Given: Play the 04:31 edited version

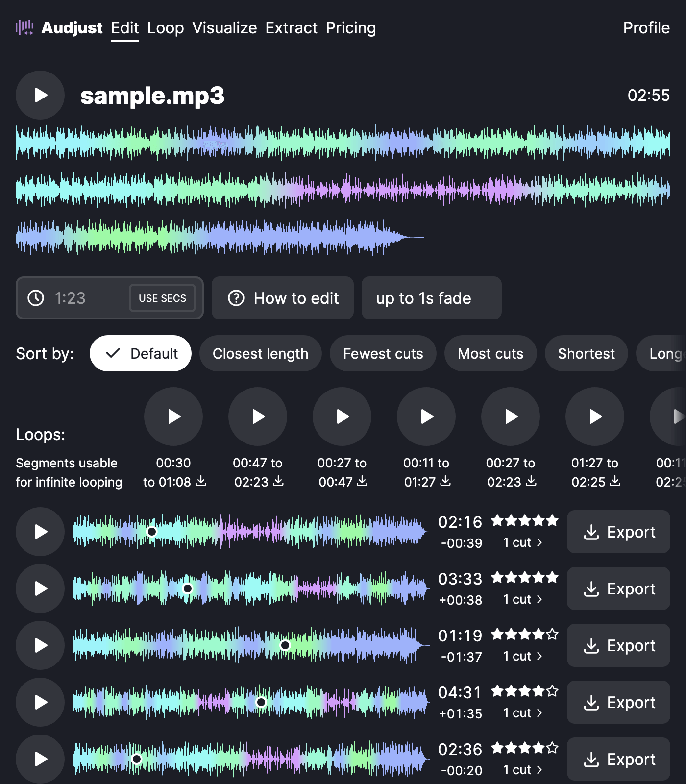Looking at the screenshot, I should [x=40, y=702].
